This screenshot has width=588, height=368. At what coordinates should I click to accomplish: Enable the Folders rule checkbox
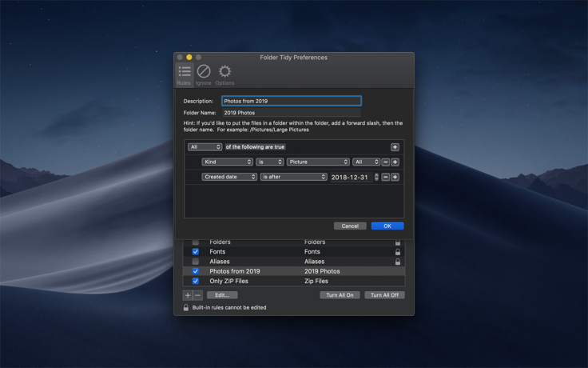196,242
